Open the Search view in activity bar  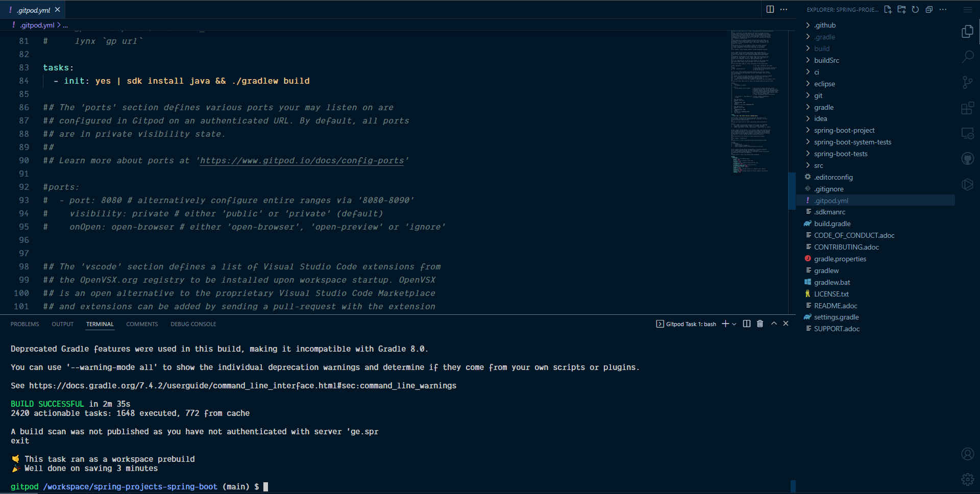click(x=967, y=57)
